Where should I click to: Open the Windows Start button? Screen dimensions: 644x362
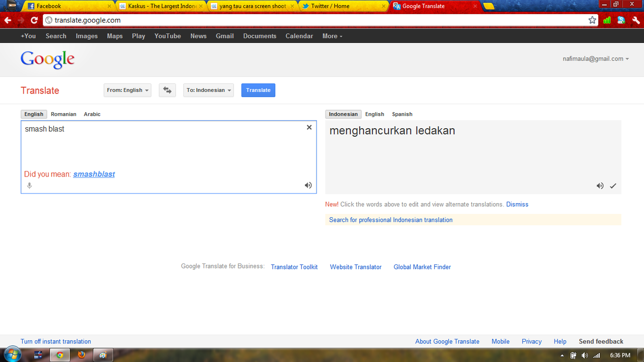click(12, 355)
